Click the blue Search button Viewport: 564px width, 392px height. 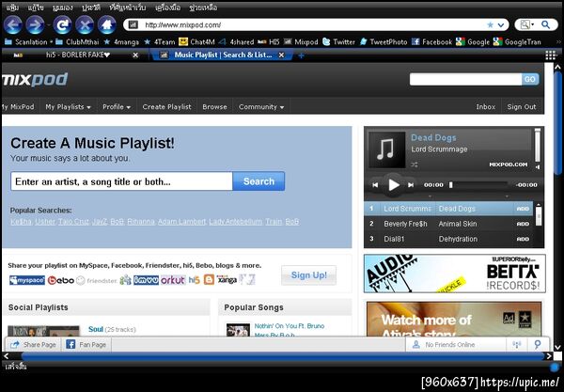[x=258, y=181]
